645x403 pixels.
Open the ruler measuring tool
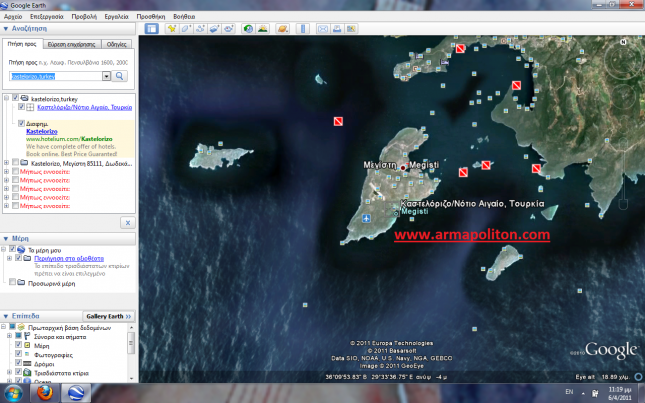click(303, 28)
